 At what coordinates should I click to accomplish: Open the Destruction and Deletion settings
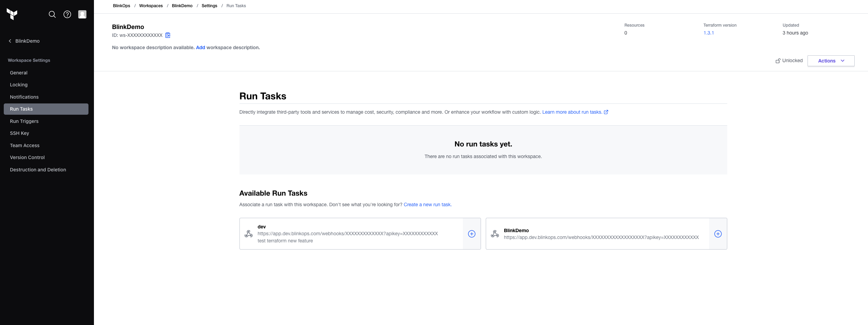[38, 170]
